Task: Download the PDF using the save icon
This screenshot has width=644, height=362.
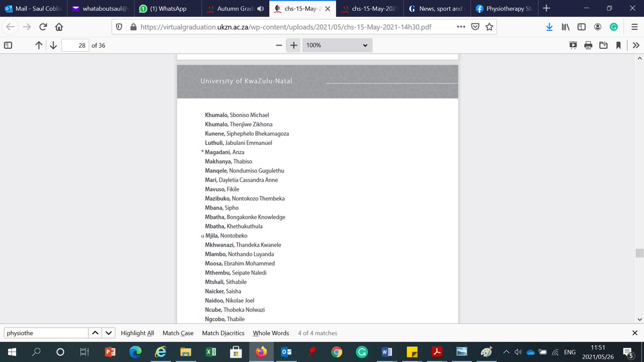Action: [604, 46]
